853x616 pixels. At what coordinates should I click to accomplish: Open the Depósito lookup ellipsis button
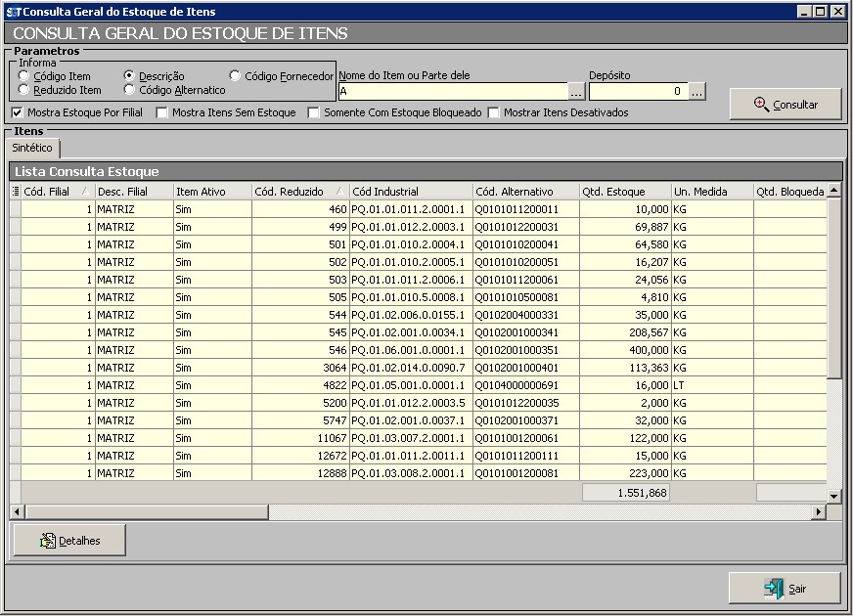[x=696, y=91]
